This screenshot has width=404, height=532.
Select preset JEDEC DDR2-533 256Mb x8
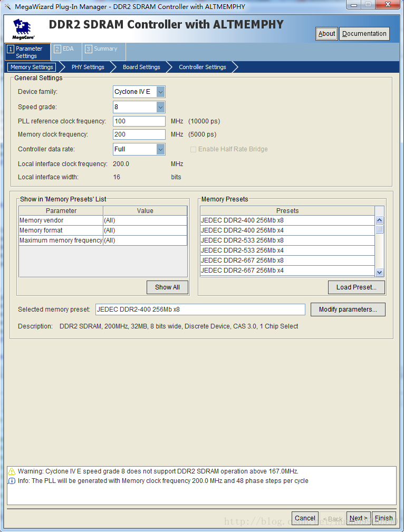pyautogui.click(x=287, y=240)
